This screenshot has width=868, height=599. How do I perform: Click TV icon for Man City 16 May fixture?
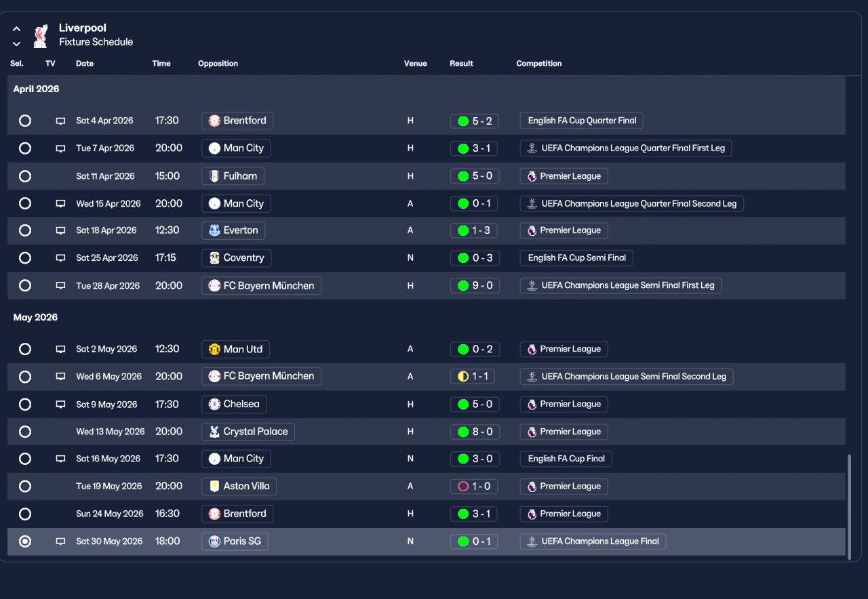60,459
